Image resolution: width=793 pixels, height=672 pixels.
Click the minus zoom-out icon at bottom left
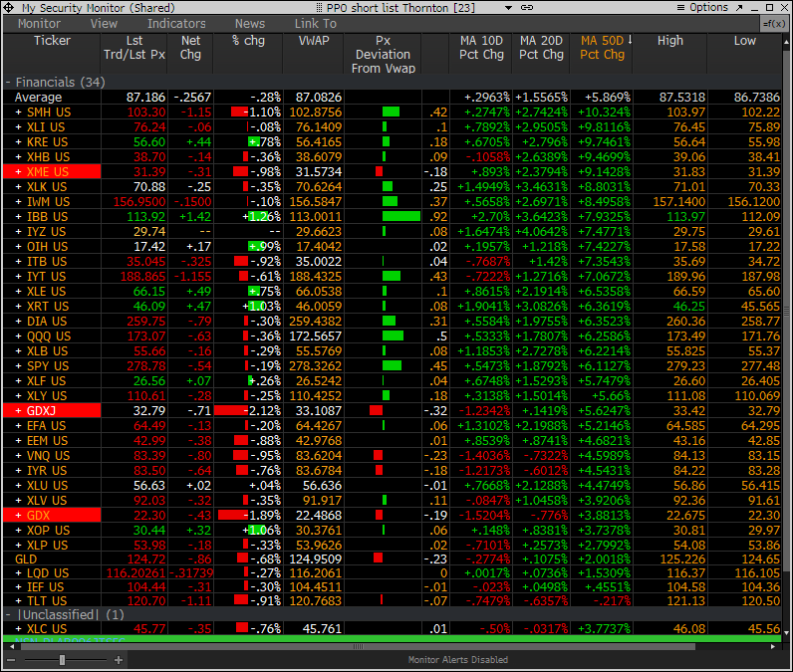tap(11, 660)
